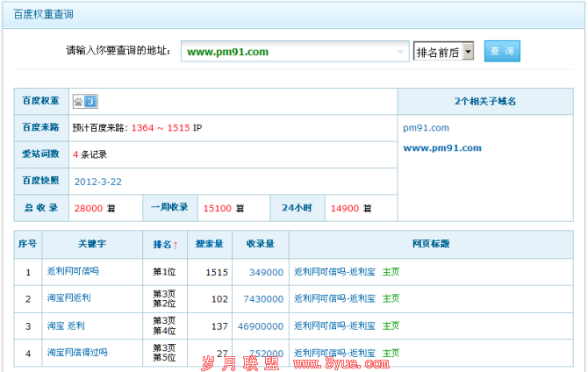Click keyword 淘宝网返利
Screen dimensions: 588x372
click(69, 298)
